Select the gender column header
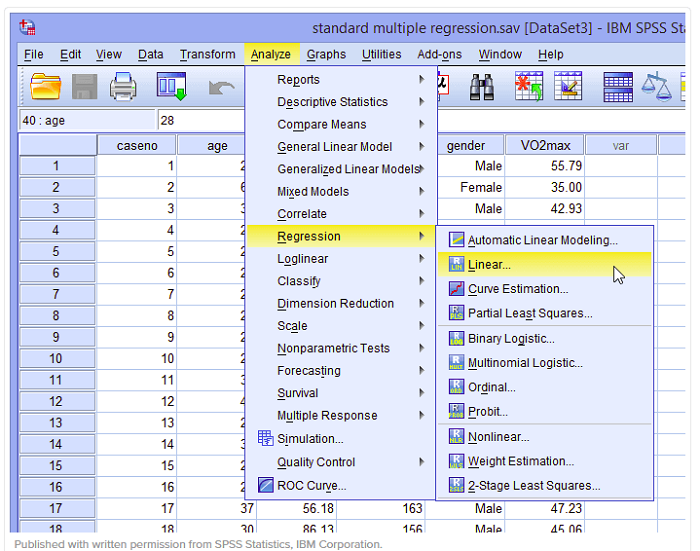This screenshot has width=700, height=551. point(471,146)
